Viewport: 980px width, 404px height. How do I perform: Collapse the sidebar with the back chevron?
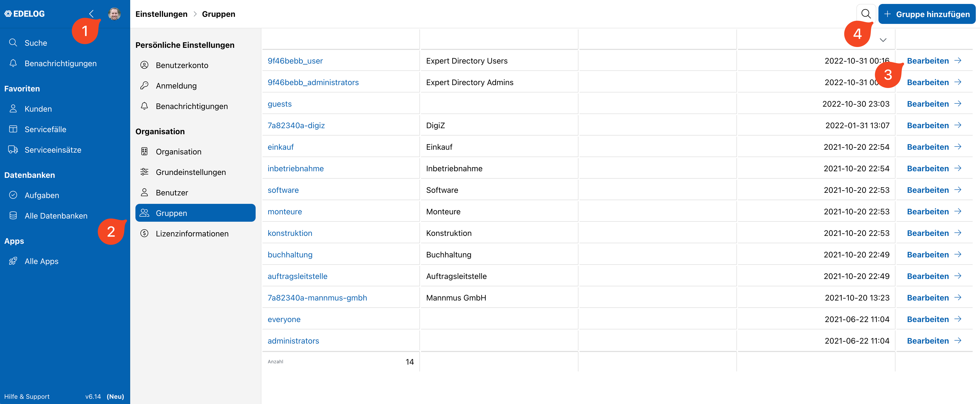91,14
